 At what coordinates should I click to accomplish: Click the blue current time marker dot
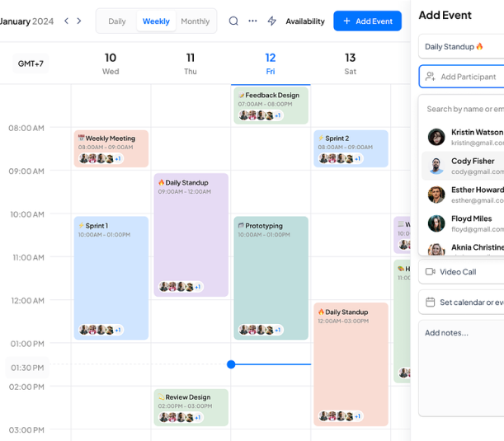[x=231, y=364]
